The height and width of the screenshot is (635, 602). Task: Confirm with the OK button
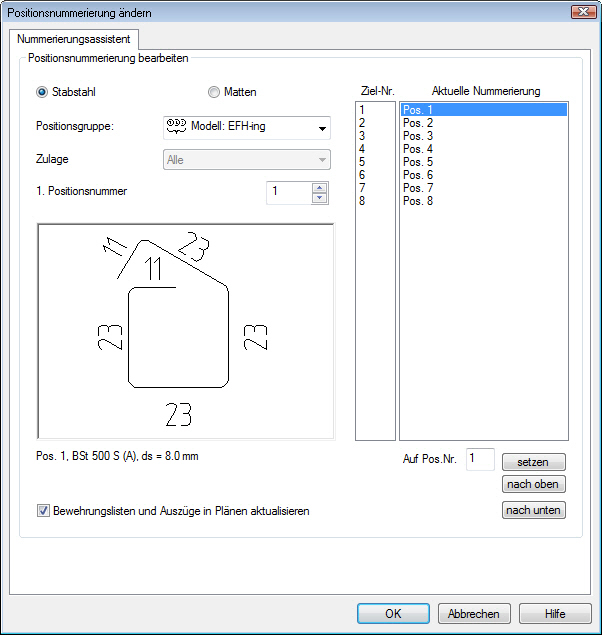click(x=393, y=614)
